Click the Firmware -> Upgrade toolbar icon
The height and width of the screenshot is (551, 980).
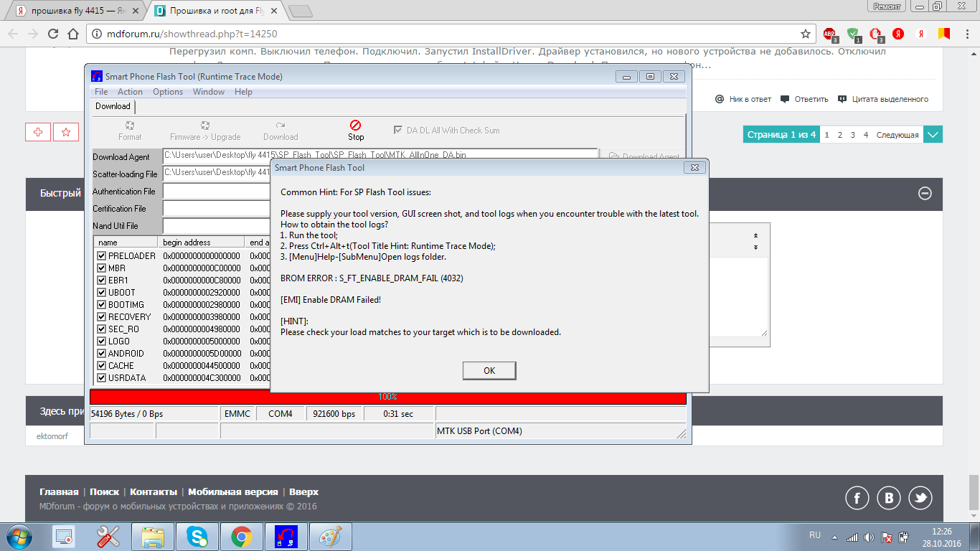click(205, 126)
